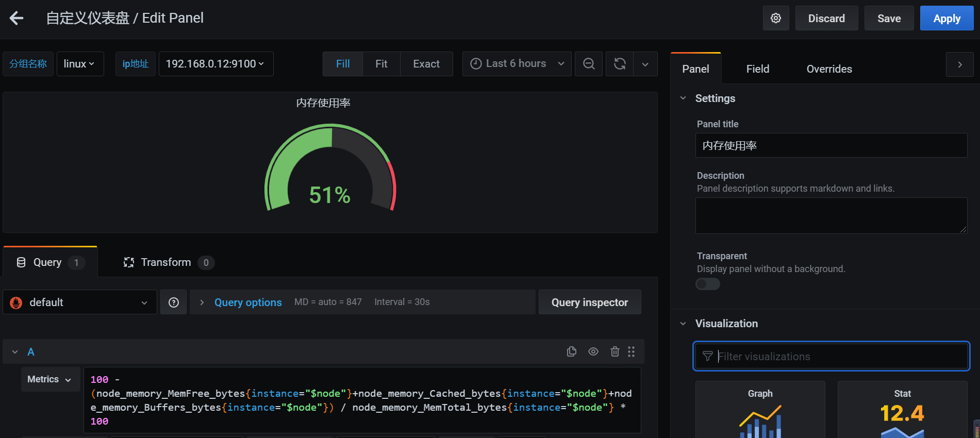Screen dimensions: 980x438
Task: Toggle the Transparent panel switch
Action: click(x=708, y=284)
